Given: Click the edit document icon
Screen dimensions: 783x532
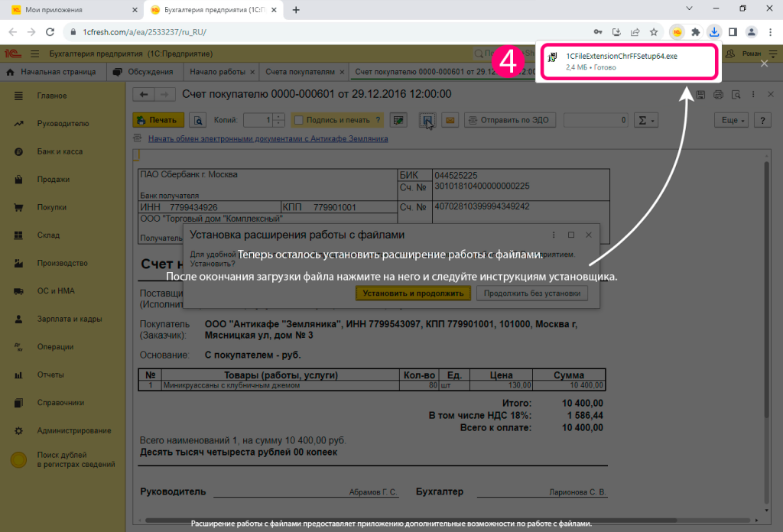Looking at the screenshot, I should (x=398, y=120).
